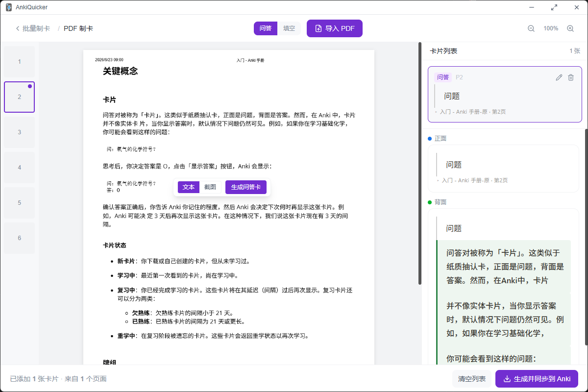588x392 pixels.
Task: Open page 3 thumbnail
Action: (x=20, y=132)
